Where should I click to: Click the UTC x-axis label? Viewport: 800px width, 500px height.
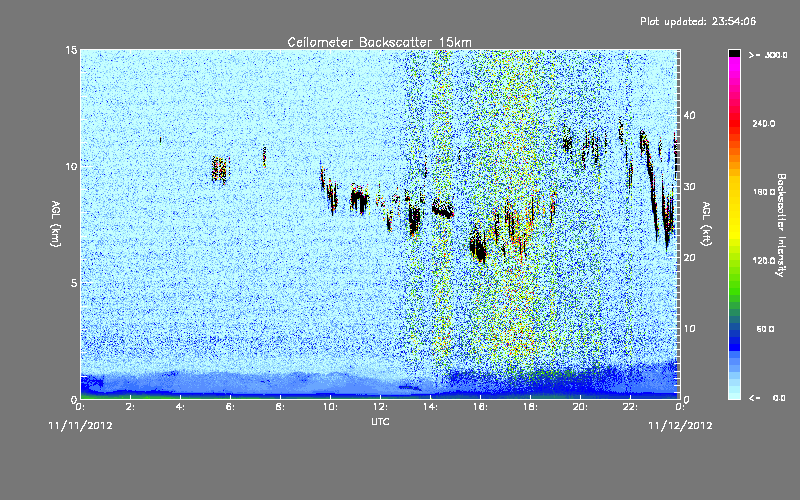coord(380,421)
